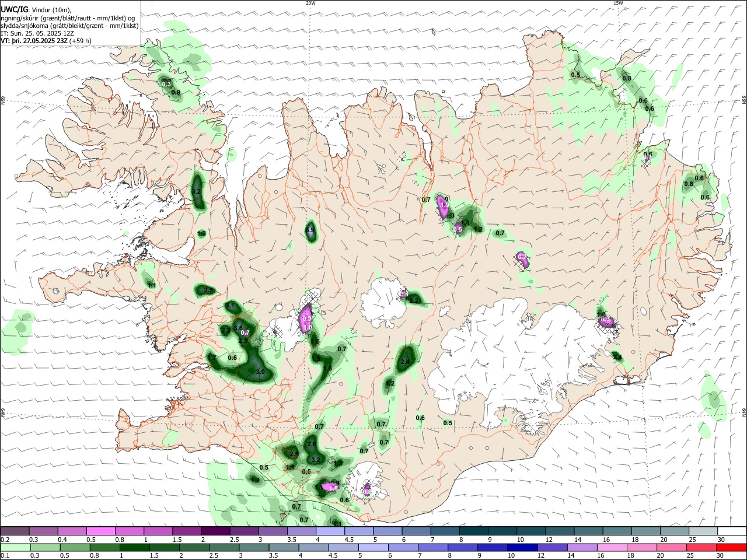
Task: Pick the dark purple snow swatch between 2 and 2.5
Action: 216,531
